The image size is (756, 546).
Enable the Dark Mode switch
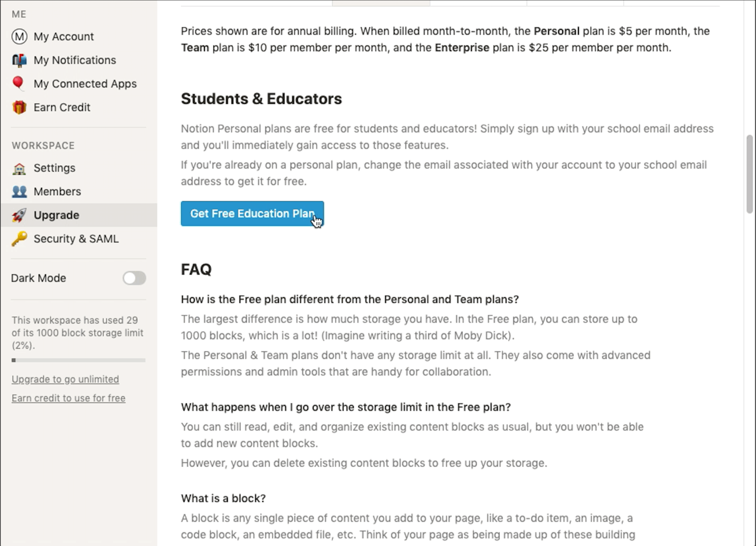(x=134, y=278)
